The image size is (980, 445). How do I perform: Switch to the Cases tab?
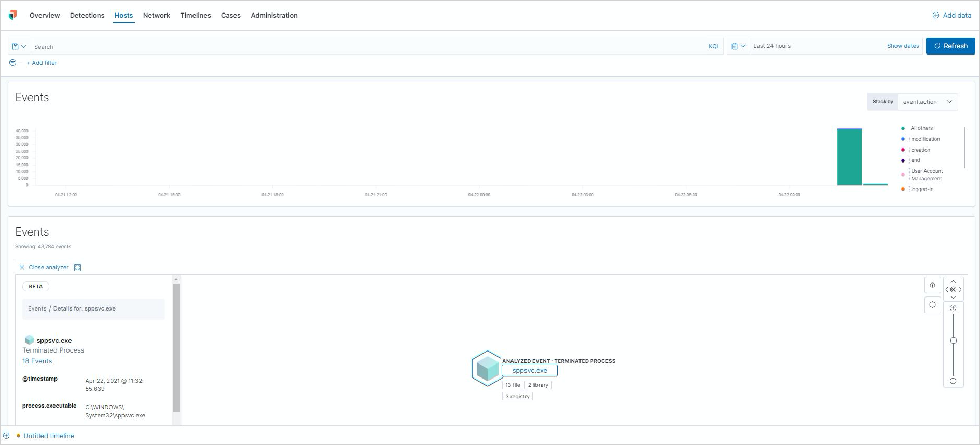(x=231, y=16)
